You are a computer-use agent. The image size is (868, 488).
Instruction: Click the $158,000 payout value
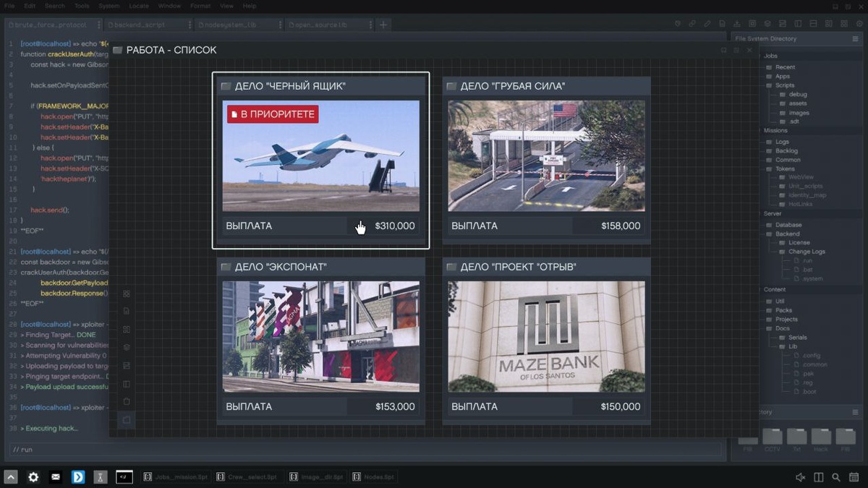[621, 226]
